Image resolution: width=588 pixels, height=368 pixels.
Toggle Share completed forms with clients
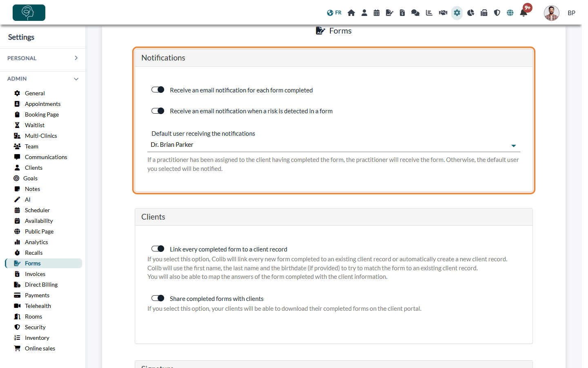click(158, 298)
